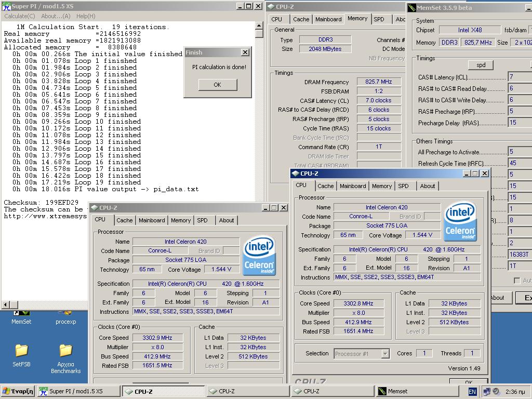Click the Super PI vertical scrollbar thumb

(259, 34)
